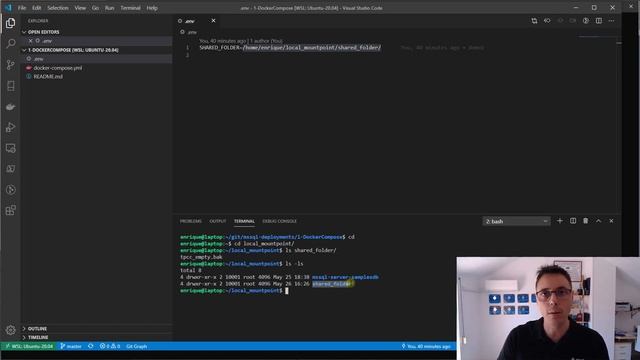Open the Explorer view in activity bar
This screenshot has width=640, height=360.
[11, 23]
